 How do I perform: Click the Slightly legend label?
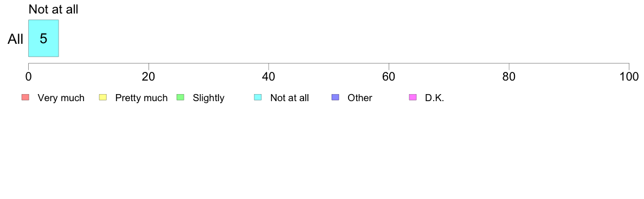(209, 98)
